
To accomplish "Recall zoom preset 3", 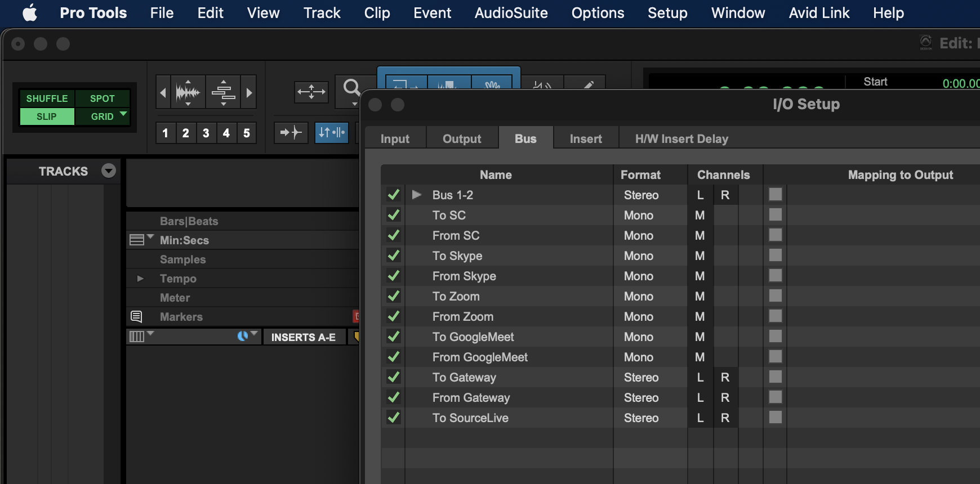I will point(206,133).
